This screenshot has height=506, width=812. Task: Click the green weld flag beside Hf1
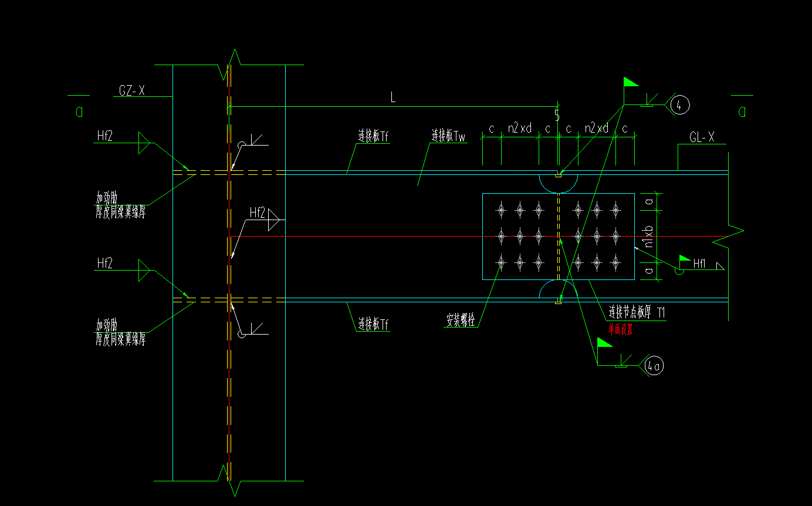[x=684, y=259]
